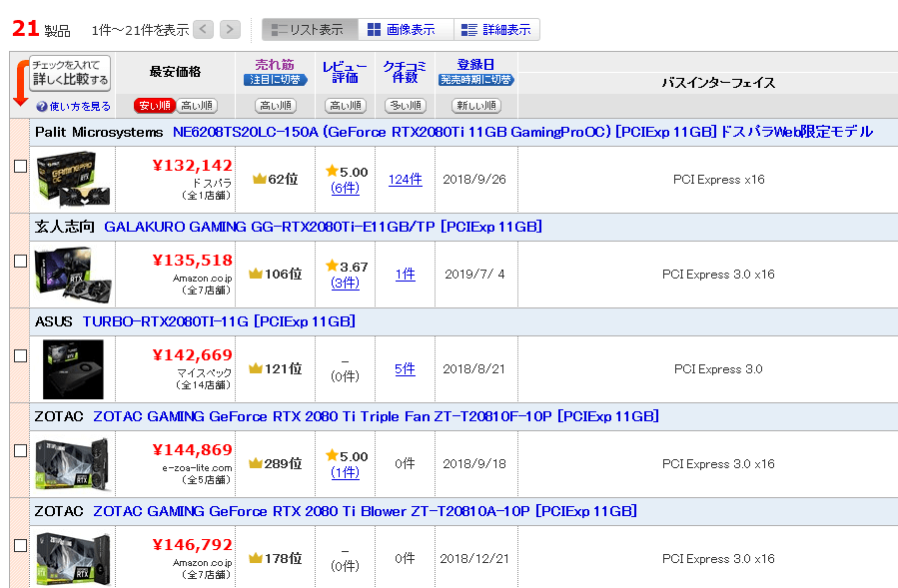Open the 使い方を見る help link
The image size is (898, 588).
coord(80,107)
